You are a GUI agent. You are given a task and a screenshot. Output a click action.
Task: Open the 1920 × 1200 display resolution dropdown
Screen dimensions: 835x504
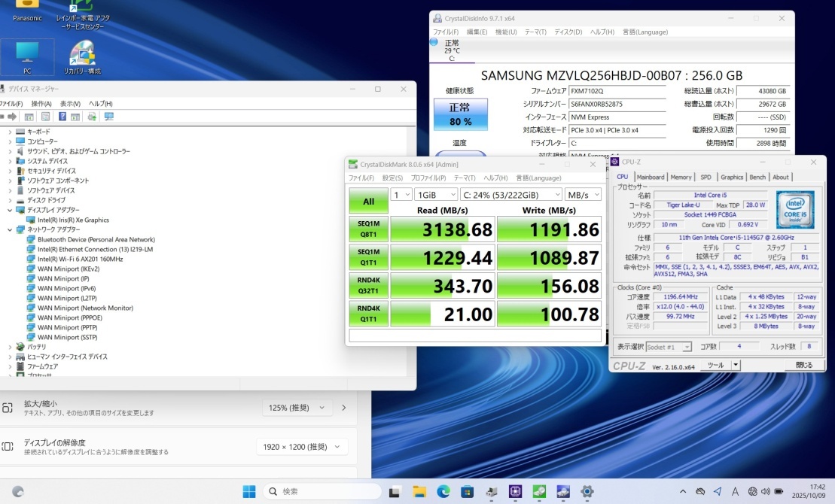coord(301,447)
